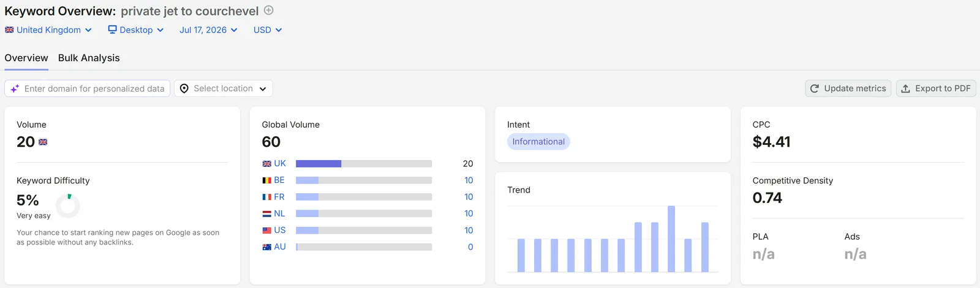Click the Belgium flag in Global Volume
This screenshot has width=980, height=288.
click(267, 180)
